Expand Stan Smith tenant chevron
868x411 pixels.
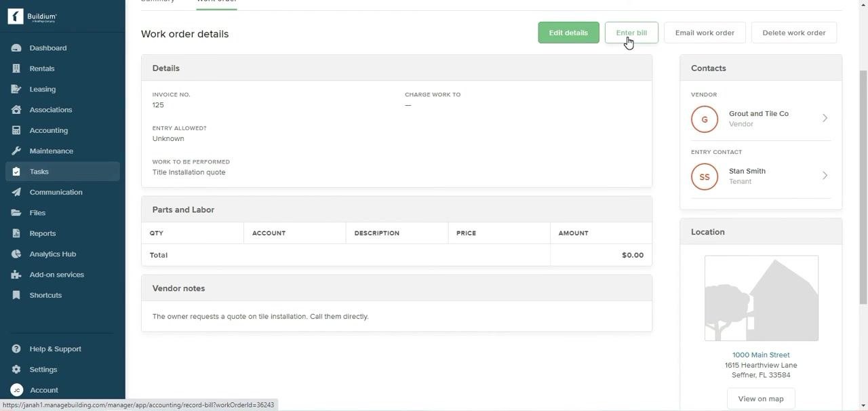825,176
